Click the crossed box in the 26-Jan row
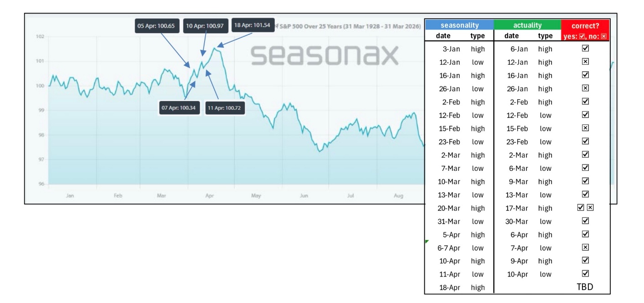 pyautogui.click(x=586, y=88)
